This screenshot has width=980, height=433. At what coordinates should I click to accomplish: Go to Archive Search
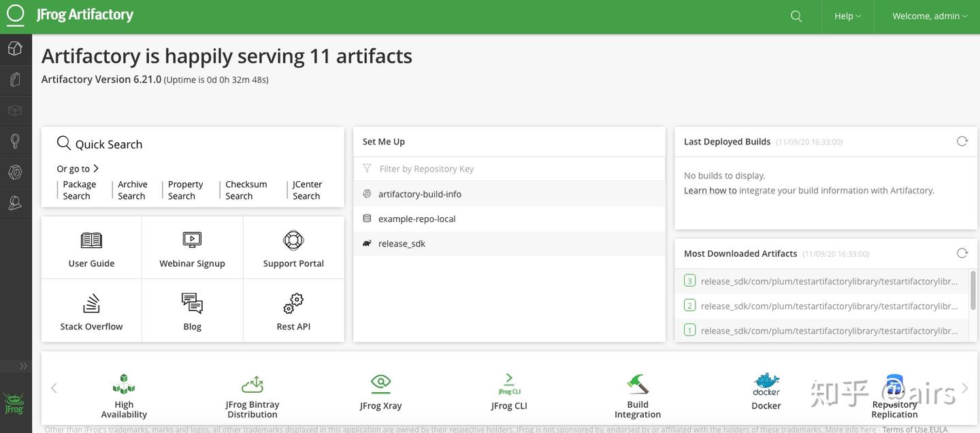(132, 190)
